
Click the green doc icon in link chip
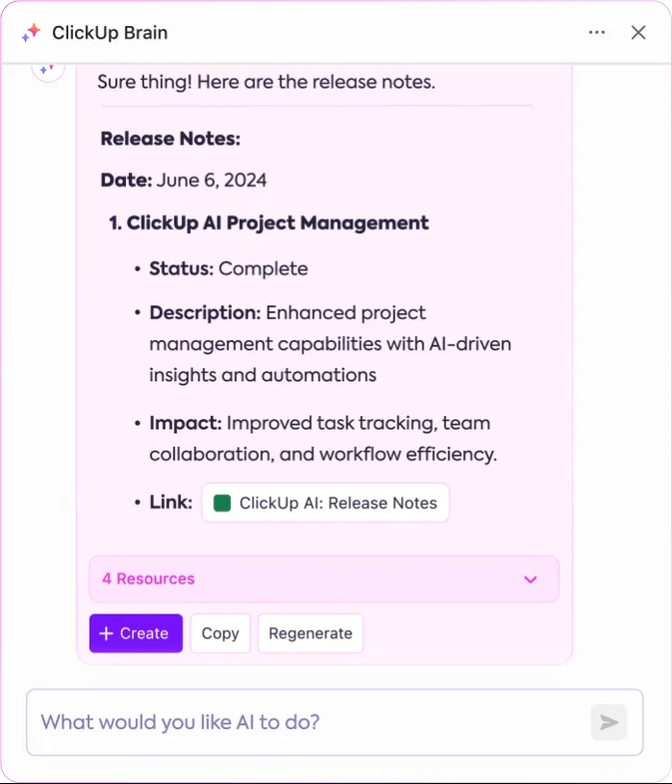tap(221, 503)
